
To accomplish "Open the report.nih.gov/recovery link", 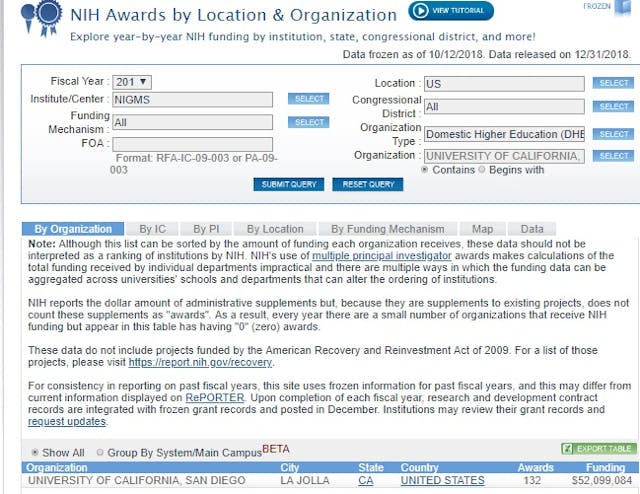I will point(200,363).
